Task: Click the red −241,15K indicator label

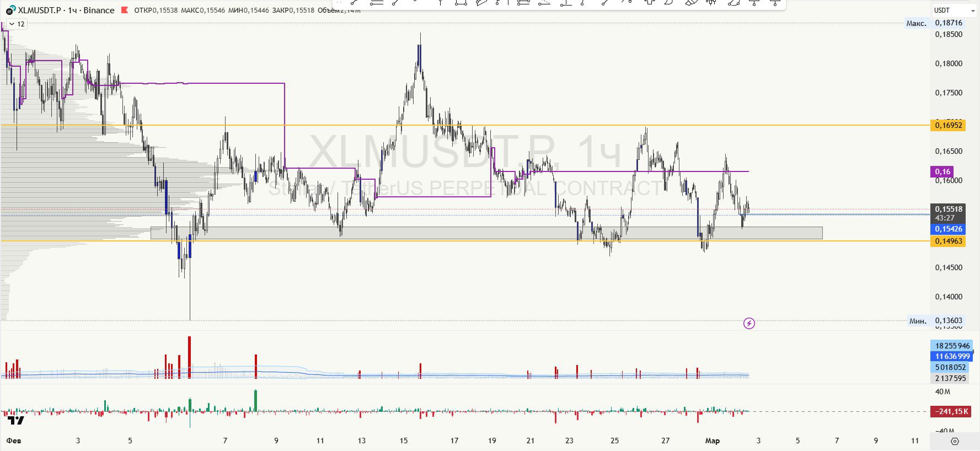Action: [x=950, y=411]
